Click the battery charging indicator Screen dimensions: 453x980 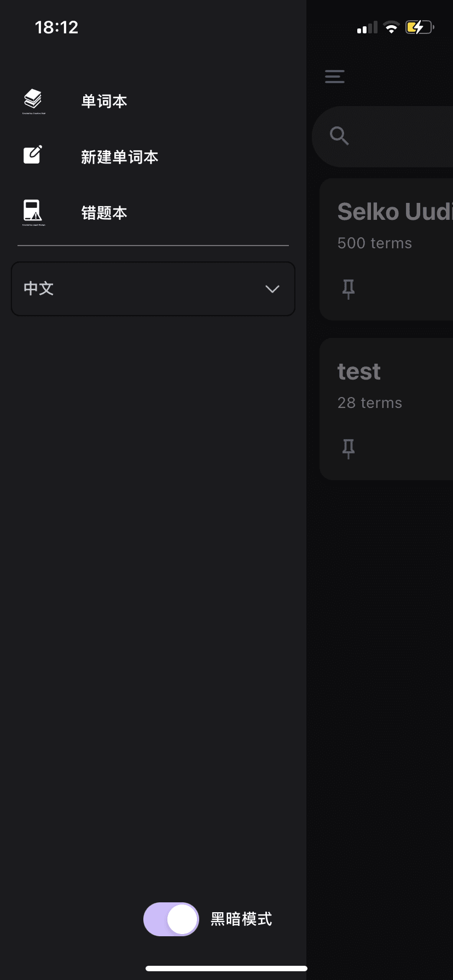click(419, 26)
